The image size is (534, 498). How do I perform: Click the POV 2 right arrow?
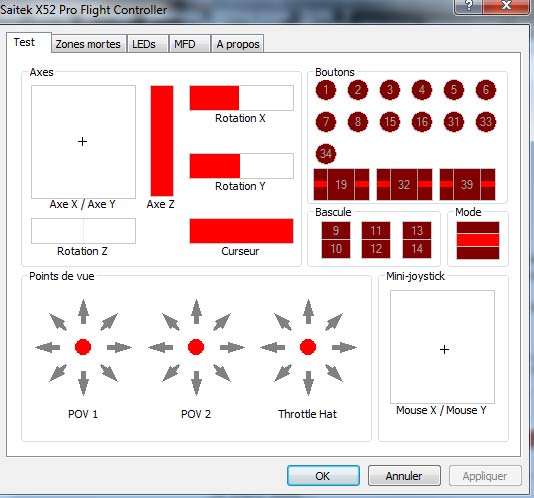tap(232, 347)
